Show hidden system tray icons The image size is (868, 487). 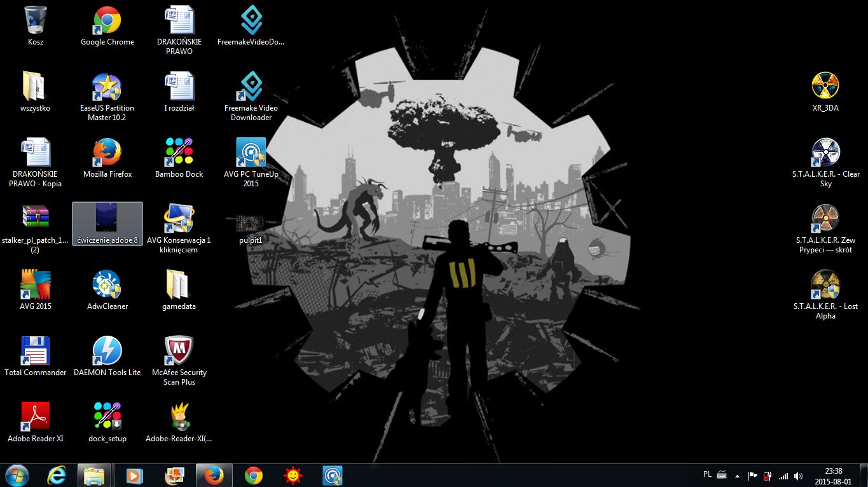tap(737, 476)
